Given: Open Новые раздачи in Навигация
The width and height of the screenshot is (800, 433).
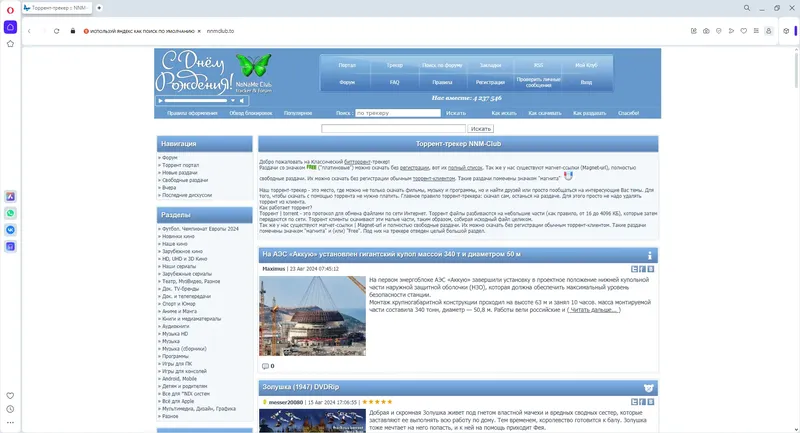Looking at the screenshot, I should [180, 173].
